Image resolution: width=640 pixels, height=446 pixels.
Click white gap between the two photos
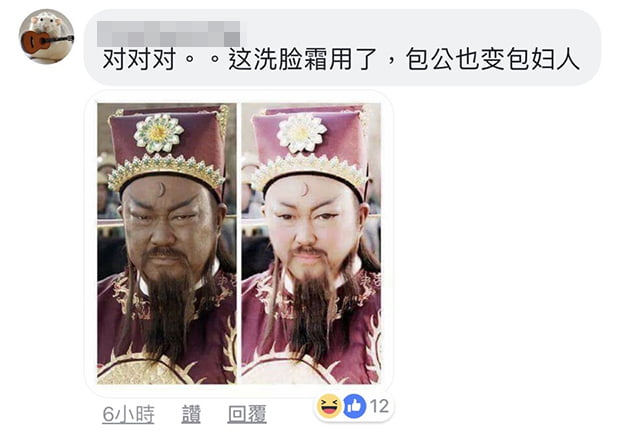coord(239,244)
